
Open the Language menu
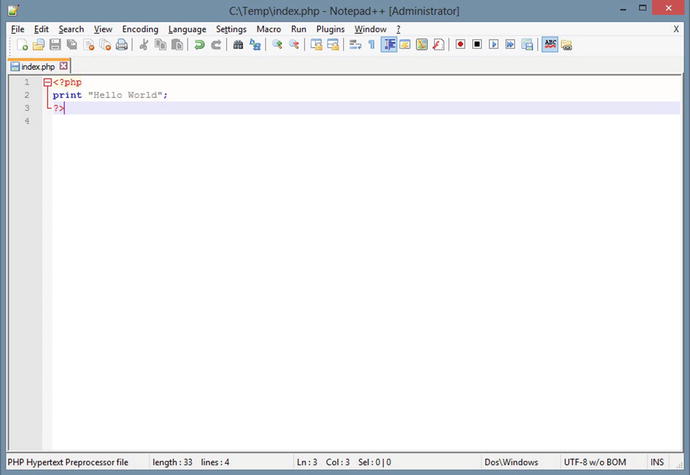187,29
